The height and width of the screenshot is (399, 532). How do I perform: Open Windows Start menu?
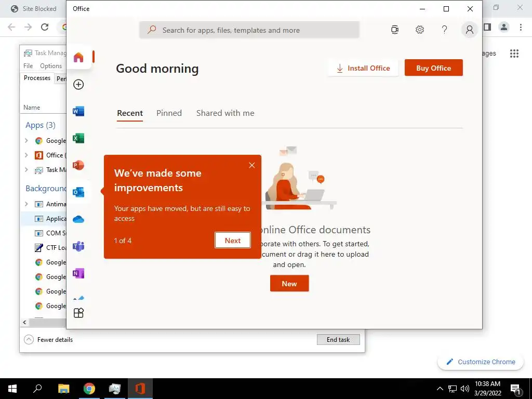point(12,389)
